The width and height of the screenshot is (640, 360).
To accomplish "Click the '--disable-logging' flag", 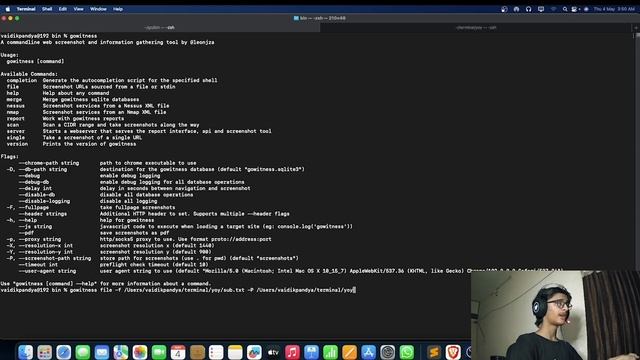I will tap(44, 201).
